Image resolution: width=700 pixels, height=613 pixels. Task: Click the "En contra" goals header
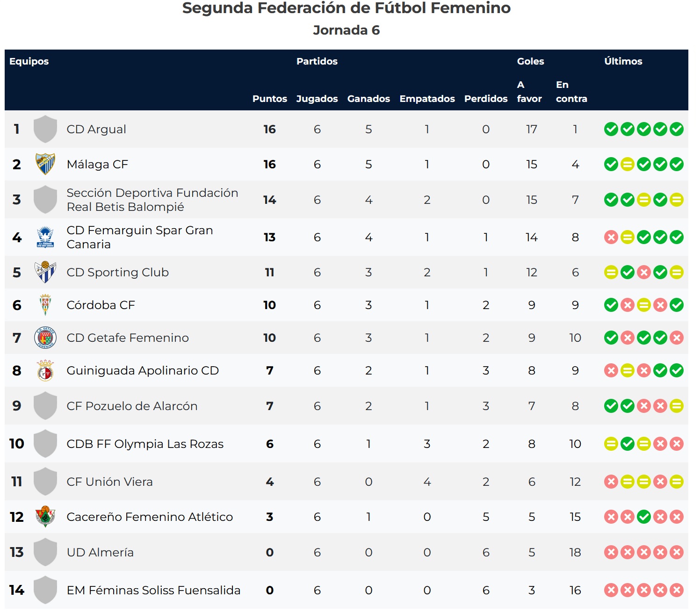[571, 92]
